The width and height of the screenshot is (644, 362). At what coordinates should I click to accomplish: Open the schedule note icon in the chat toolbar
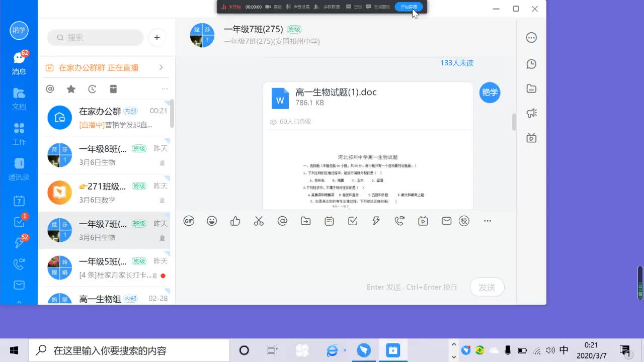click(329, 221)
